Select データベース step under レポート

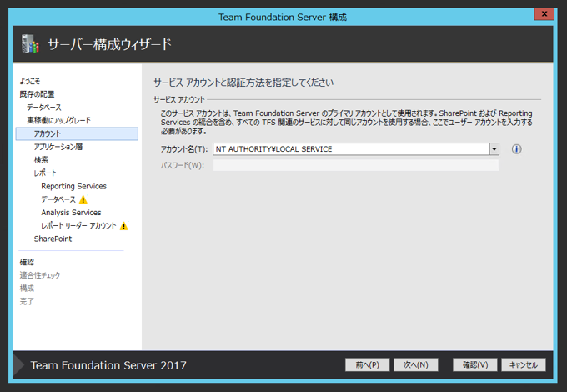[58, 199]
